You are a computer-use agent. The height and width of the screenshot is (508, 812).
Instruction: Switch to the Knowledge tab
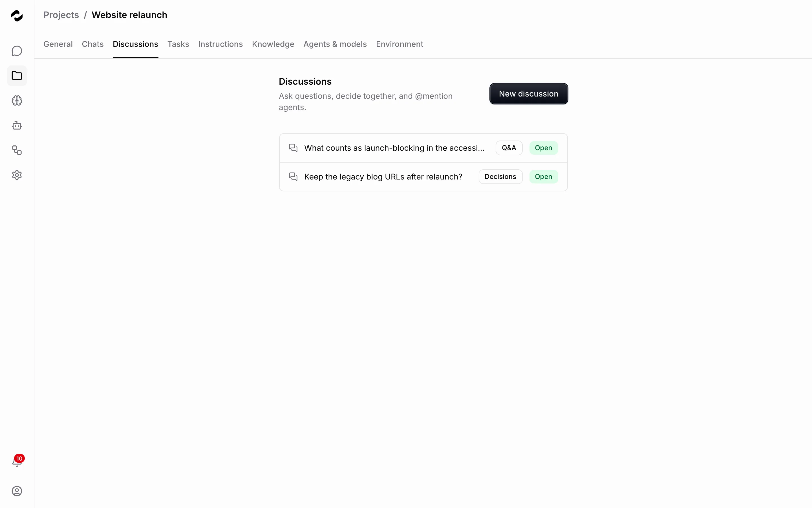[273, 44]
